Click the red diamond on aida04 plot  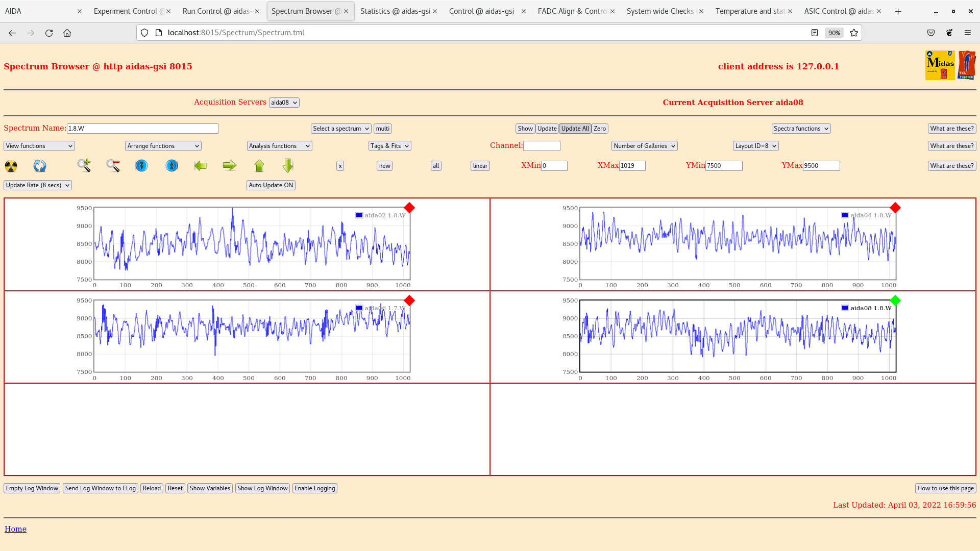(x=895, y=208)
